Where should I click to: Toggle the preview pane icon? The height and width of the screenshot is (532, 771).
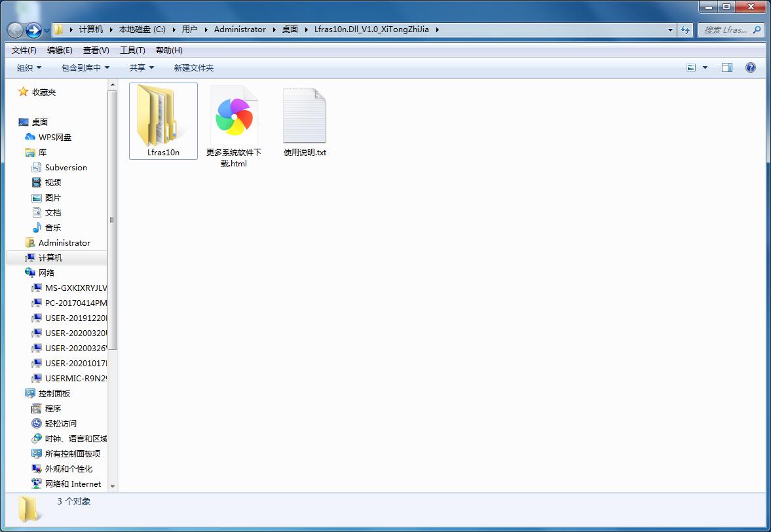point(726,68)
